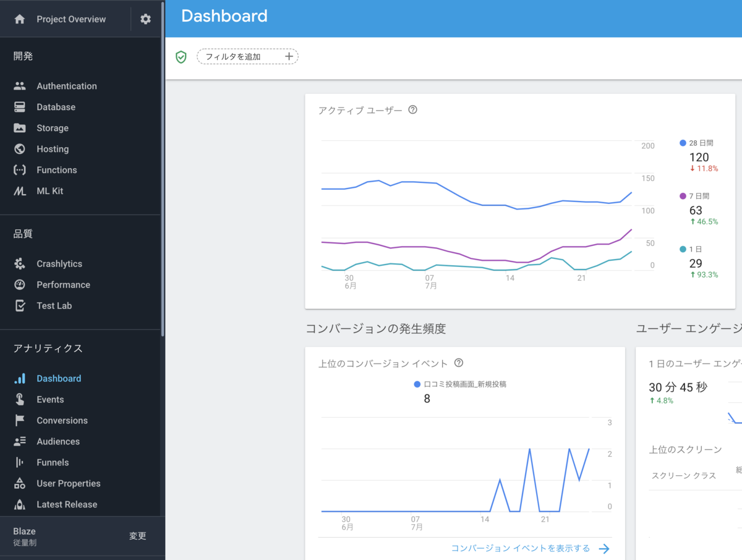Open Crashlytics from 品質 group
742x560 pixels.
[59, 264]
